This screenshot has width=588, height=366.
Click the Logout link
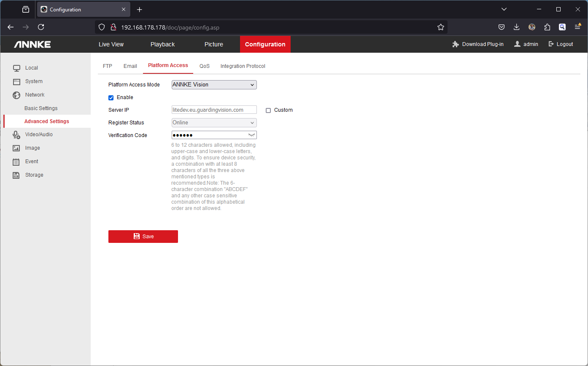pos(561,44)
